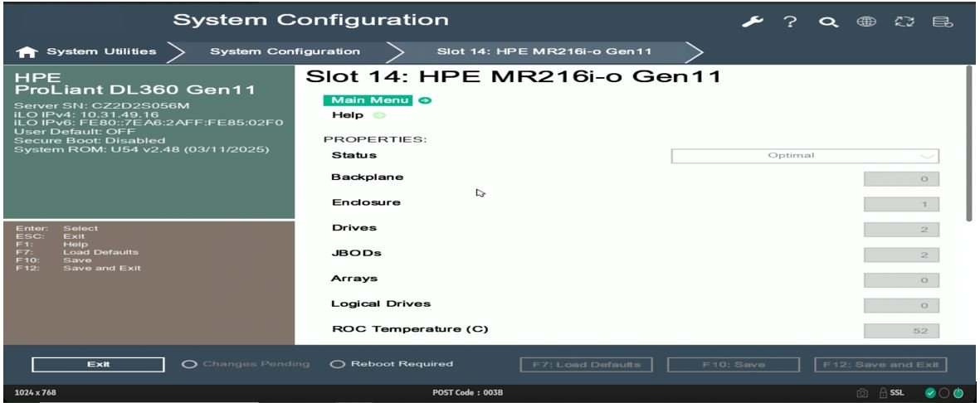Click the Enclosure property label
Screen dimensions: 980x403
click(x=366, y=202)
